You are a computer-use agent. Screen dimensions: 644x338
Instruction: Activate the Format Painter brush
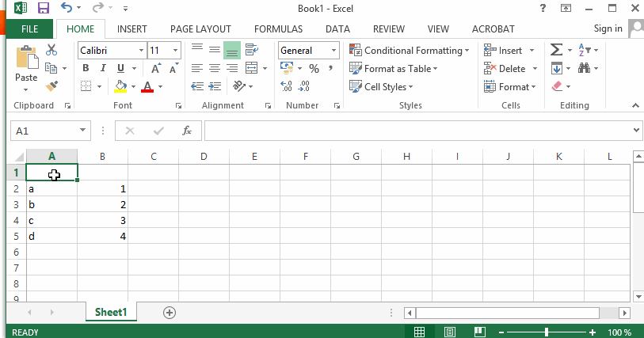[x=51, y=86]
